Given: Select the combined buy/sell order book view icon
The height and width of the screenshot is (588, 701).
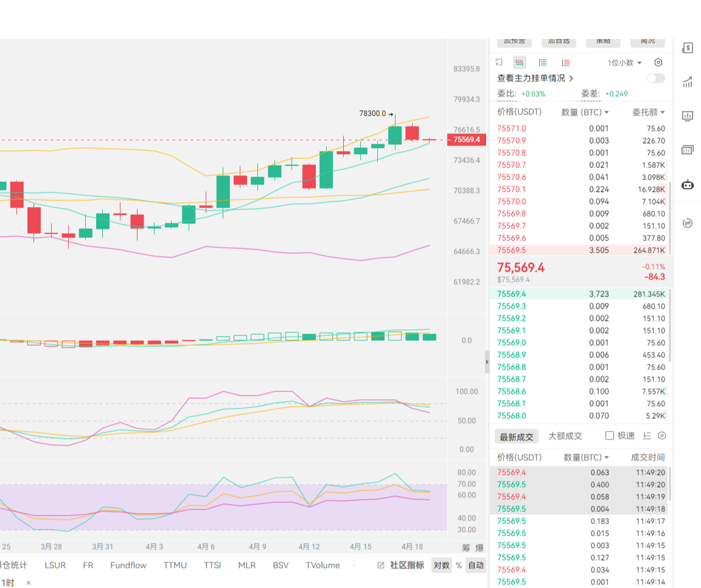Looking at the screenshot, I should (x=519, y=63).
